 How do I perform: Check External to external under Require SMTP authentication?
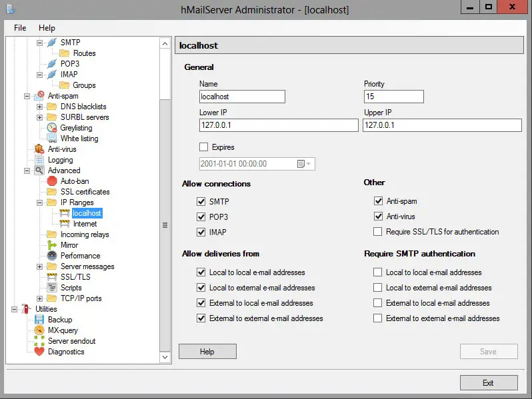pyautogui.click(x=377, y=318)
